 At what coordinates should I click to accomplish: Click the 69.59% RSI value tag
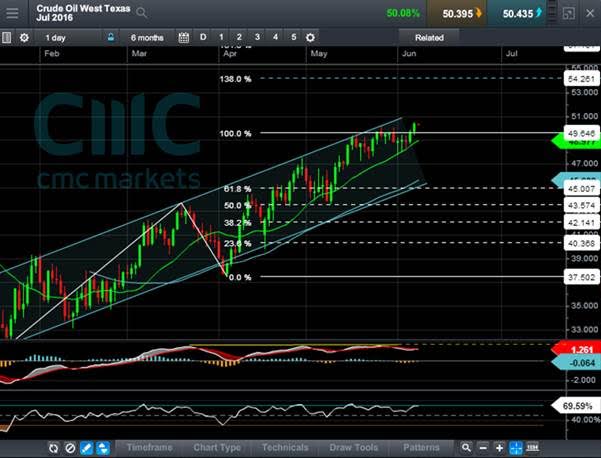click(x=576, y=406)
